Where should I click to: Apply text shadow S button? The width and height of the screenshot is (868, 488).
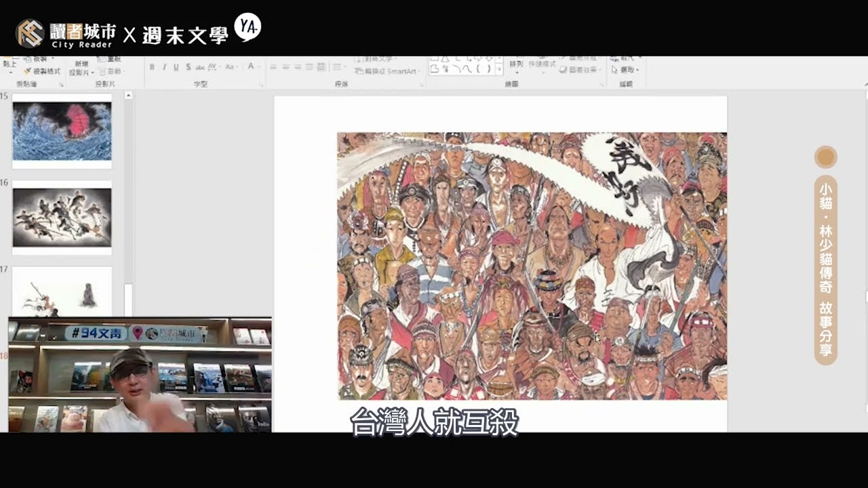(188, 67)
